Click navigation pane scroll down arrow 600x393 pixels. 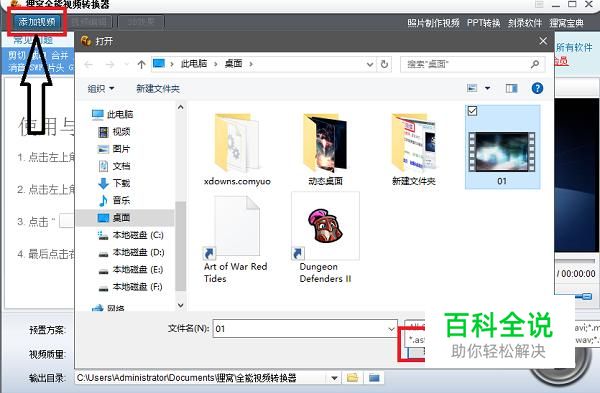(x=181, y=305)
